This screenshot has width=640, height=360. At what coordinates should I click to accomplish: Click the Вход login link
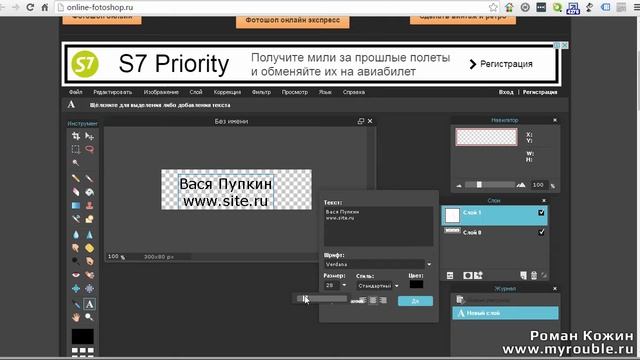506,92
